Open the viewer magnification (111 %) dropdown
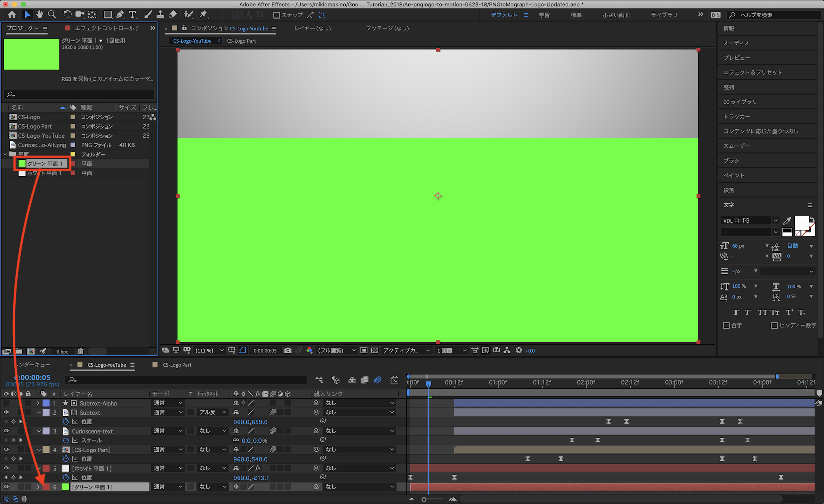 point(210,350)
